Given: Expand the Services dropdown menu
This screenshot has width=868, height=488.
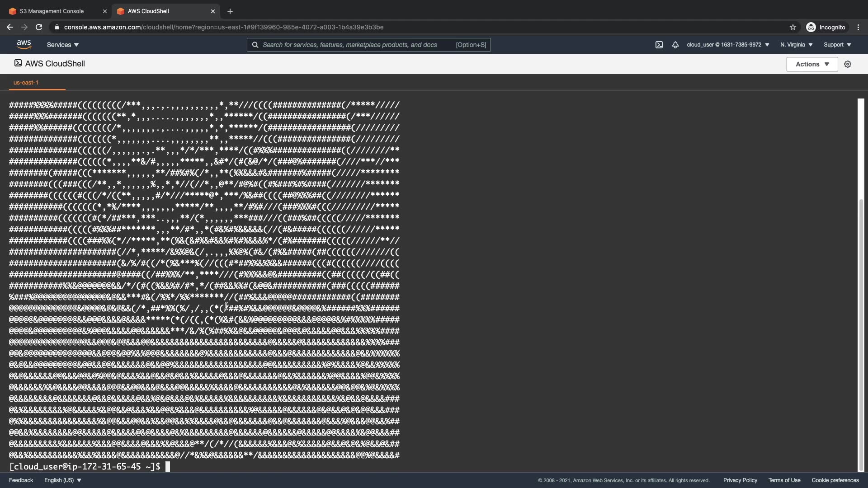Looking at the screenshot, I should tap(63, 45).
